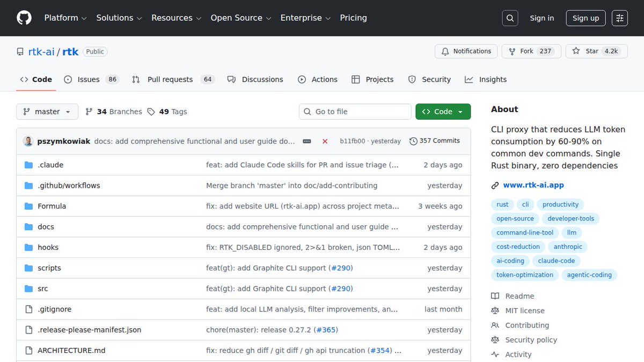This screenshot has height=362, width=644.
Task: Select the developer-tools topic tag
Action: point(570,218)
